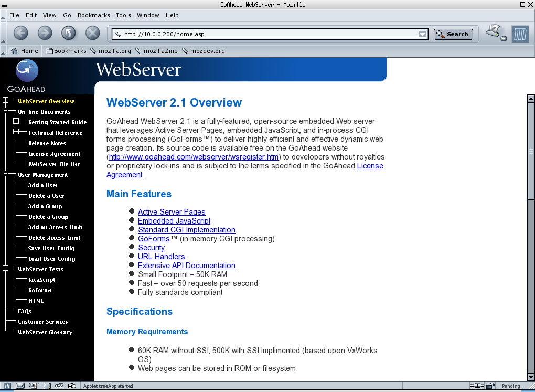Collapse the navigation toolbar via its grippy

pyautogui.click(x=3, y=33)
